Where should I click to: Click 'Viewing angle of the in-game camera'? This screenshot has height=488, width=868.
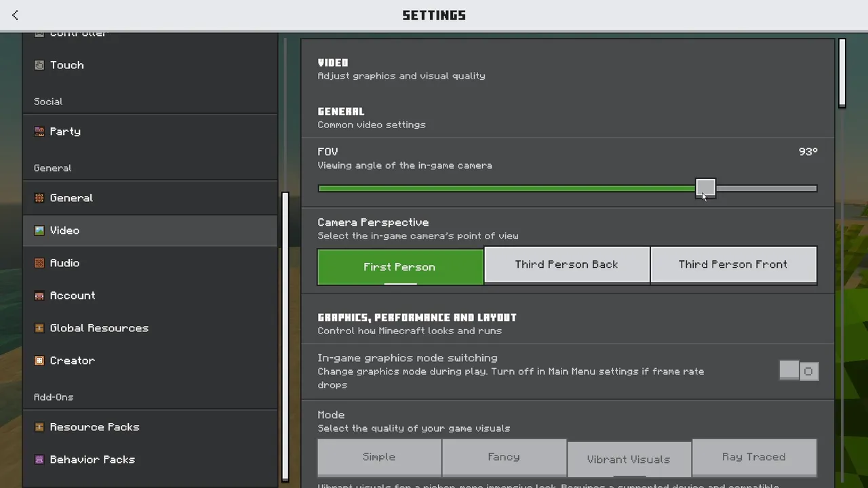405,165
